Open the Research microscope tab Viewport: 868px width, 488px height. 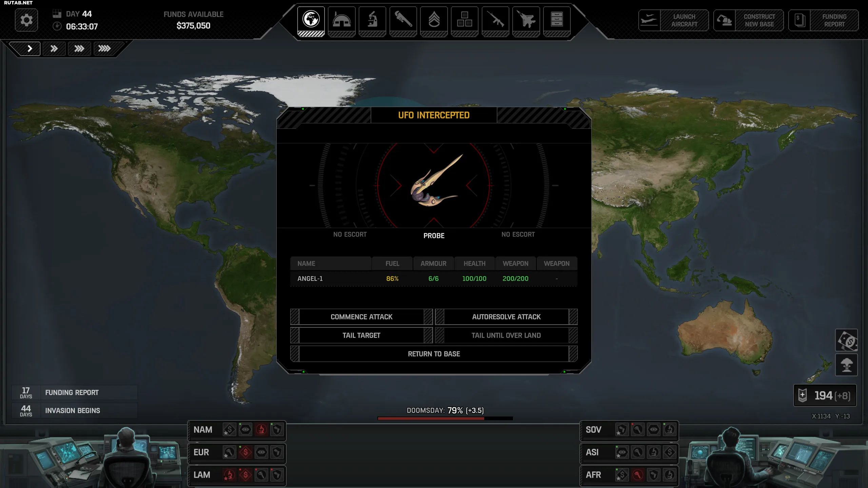tap(372, 20)
